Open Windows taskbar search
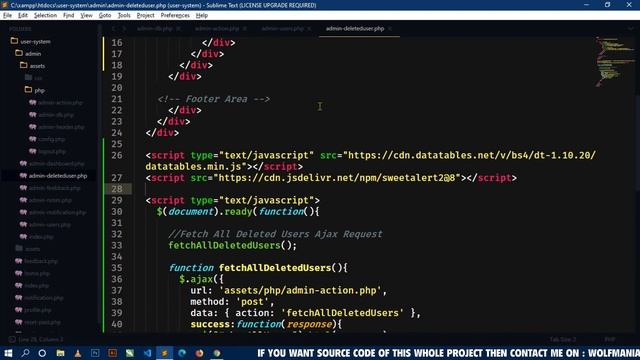This screenshot has width=640, height=360. click(25, 353)
